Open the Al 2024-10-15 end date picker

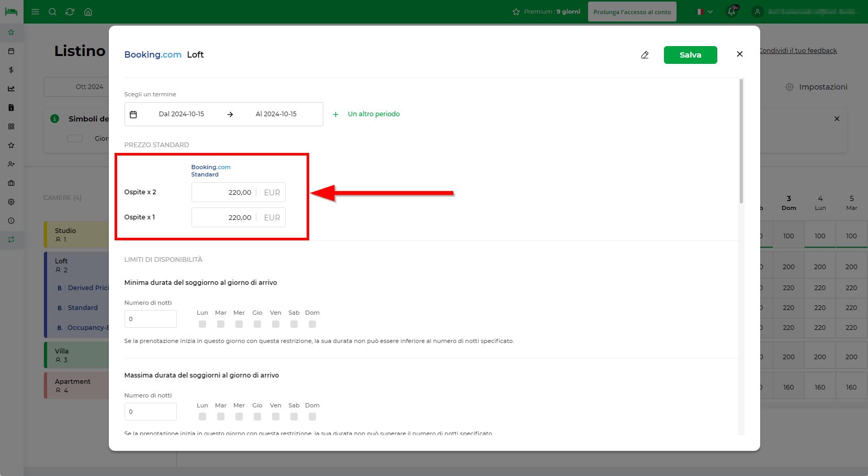[276, 114]
